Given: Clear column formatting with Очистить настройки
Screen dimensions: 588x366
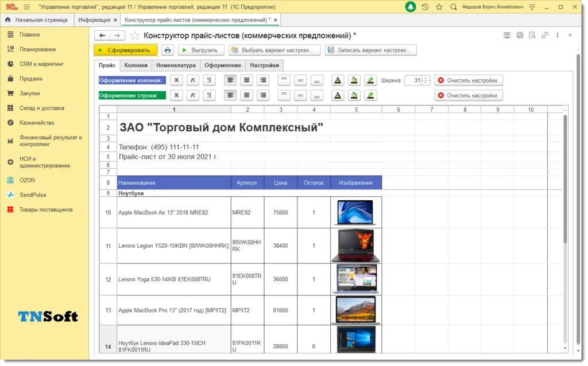Looking at the screenshot, I should click(469, 80).
